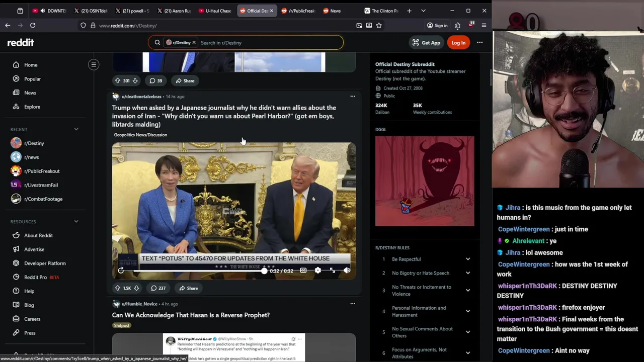Open Firefox View tab button
The width and height of the screenshot is (644, 362).
[x=20, y=11]
